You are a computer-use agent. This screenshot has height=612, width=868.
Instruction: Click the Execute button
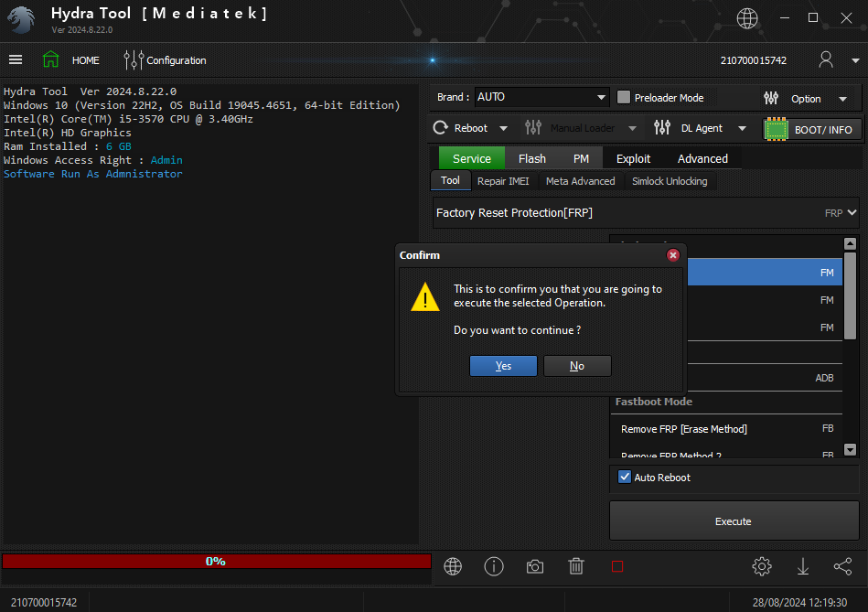pos(734,521)
